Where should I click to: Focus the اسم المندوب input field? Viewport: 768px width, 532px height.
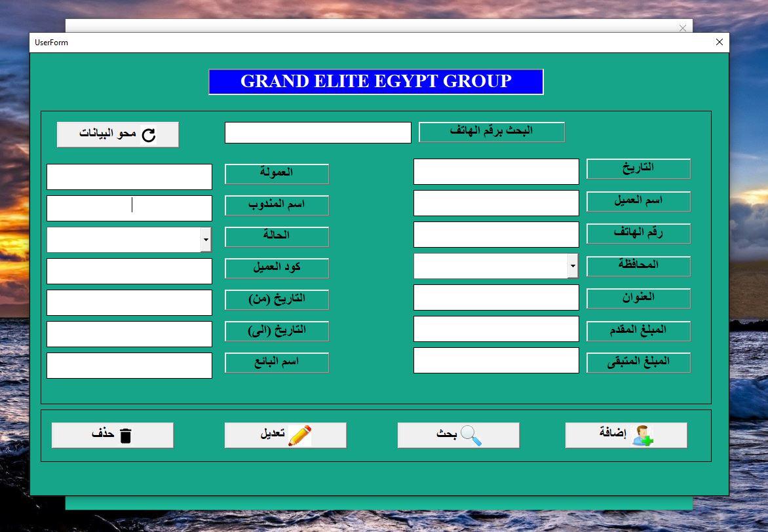tap(129, 208)
